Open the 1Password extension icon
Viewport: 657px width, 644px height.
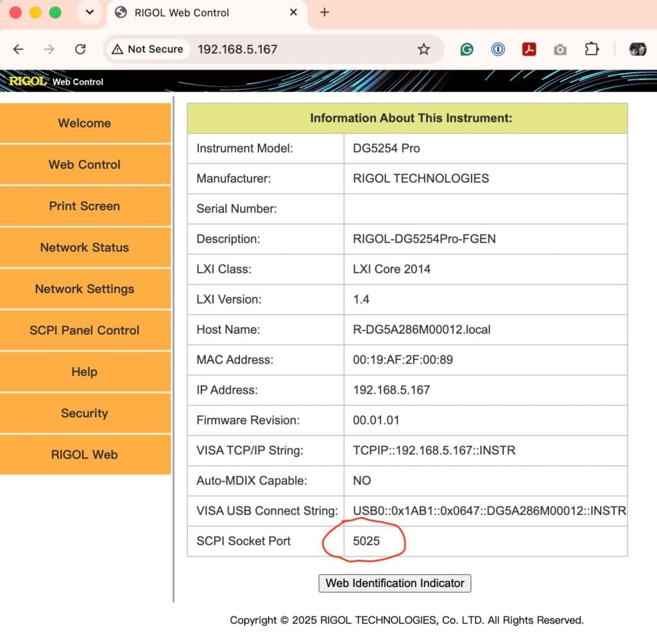pos(498,49)
